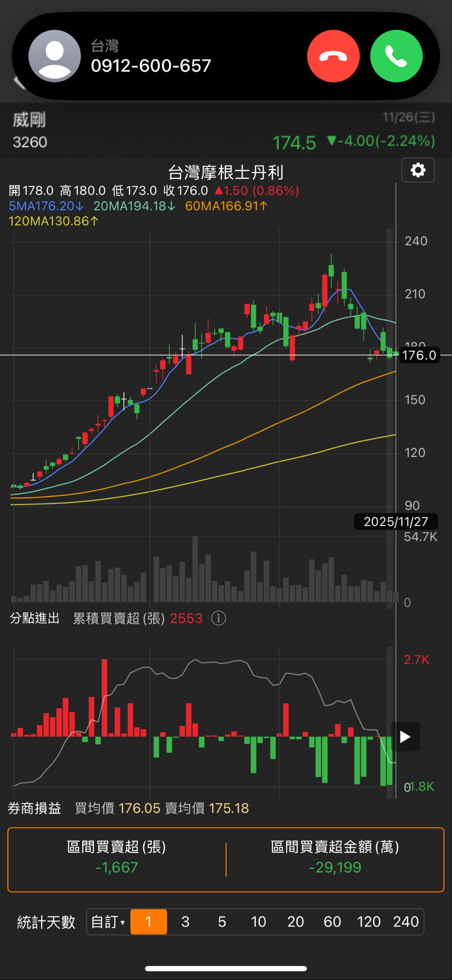Tap the 240 price axis label
Viewport: 452px width, 980px height.
coord(416,241)
